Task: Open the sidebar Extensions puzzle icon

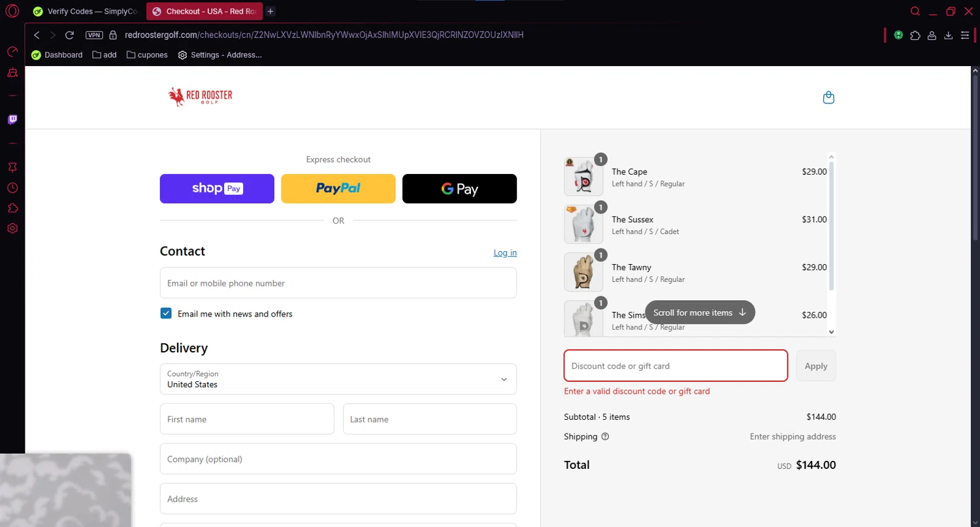Action: [12, 208]
